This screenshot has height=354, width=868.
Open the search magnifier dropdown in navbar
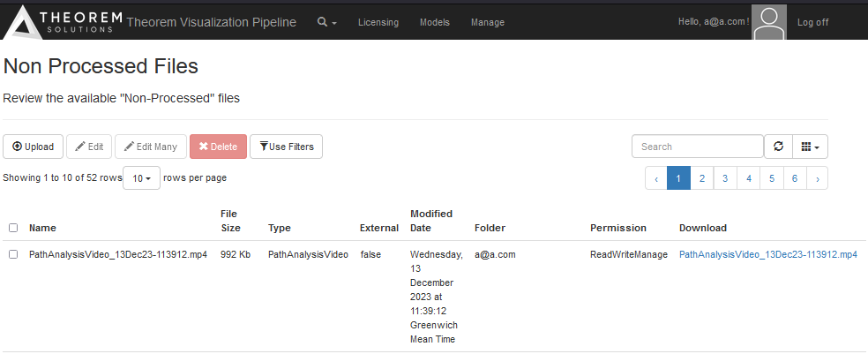coord(327,22)
